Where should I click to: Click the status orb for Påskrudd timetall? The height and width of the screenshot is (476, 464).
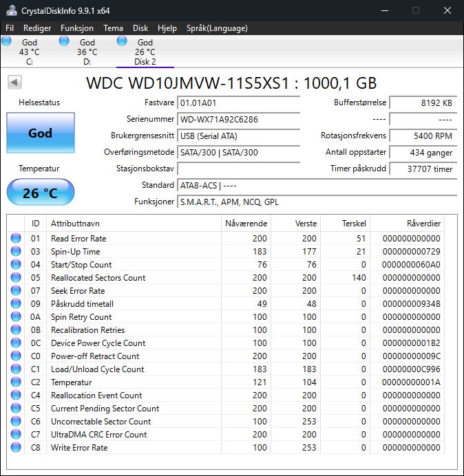[16, 303]
